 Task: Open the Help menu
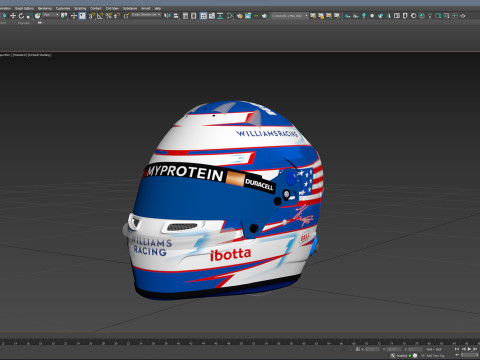(x=158, y=8)
